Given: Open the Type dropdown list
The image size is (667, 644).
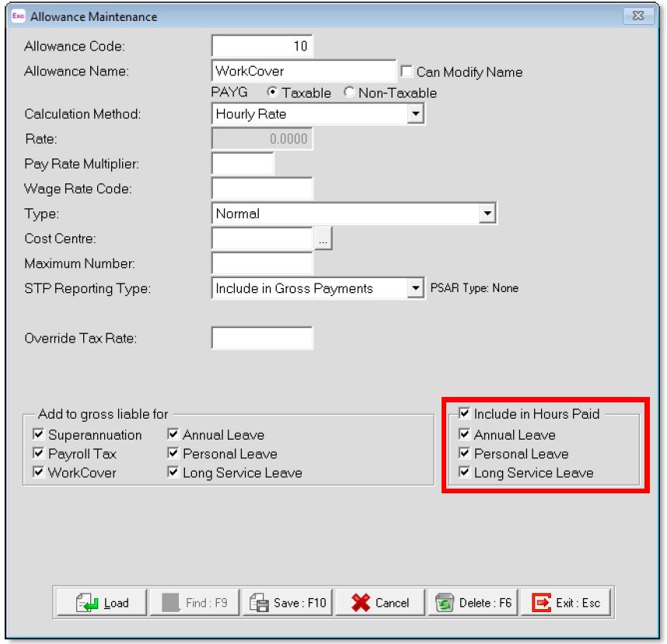Looking at the screenshot, I should pos(487,212).
